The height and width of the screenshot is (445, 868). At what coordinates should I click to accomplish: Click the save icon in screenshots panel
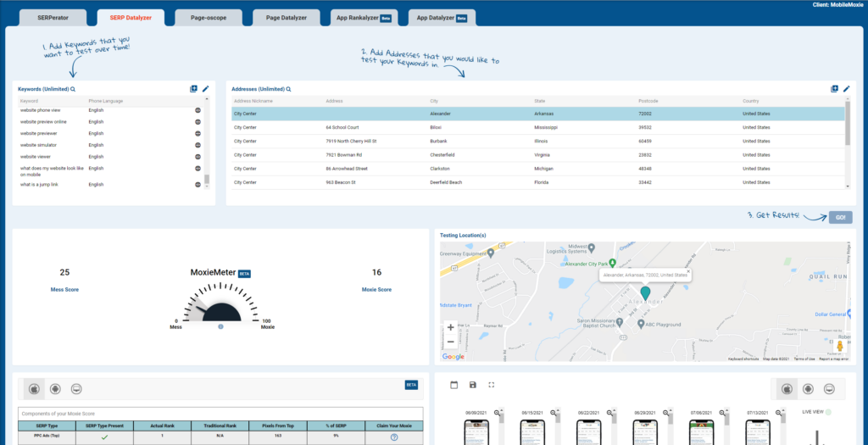point(473,385)
